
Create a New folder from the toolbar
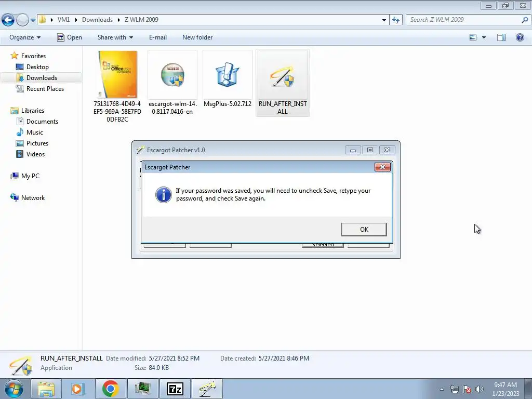(x=197, y=37)
